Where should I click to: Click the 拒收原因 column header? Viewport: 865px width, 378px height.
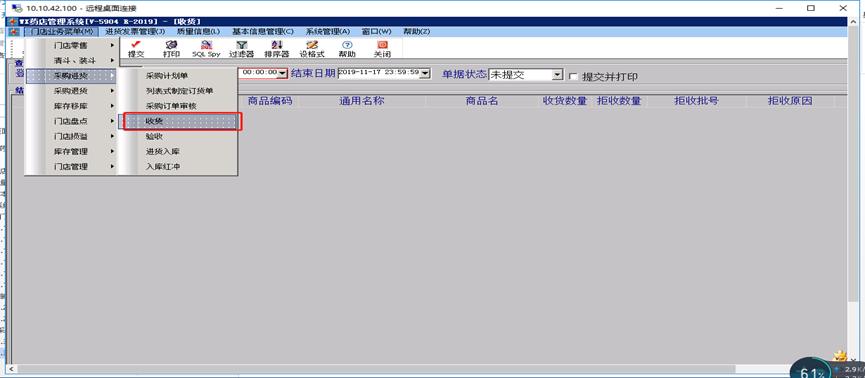[790, 101]
